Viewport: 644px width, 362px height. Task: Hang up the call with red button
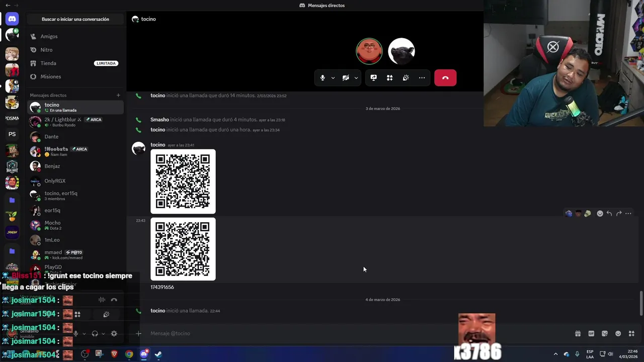click(x=445, y=78)
